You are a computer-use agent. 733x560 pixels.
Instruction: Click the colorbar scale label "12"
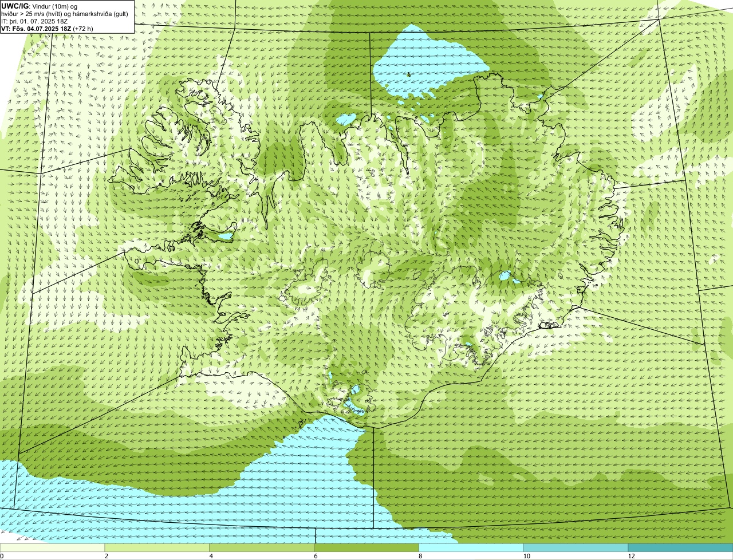(631, 556)
